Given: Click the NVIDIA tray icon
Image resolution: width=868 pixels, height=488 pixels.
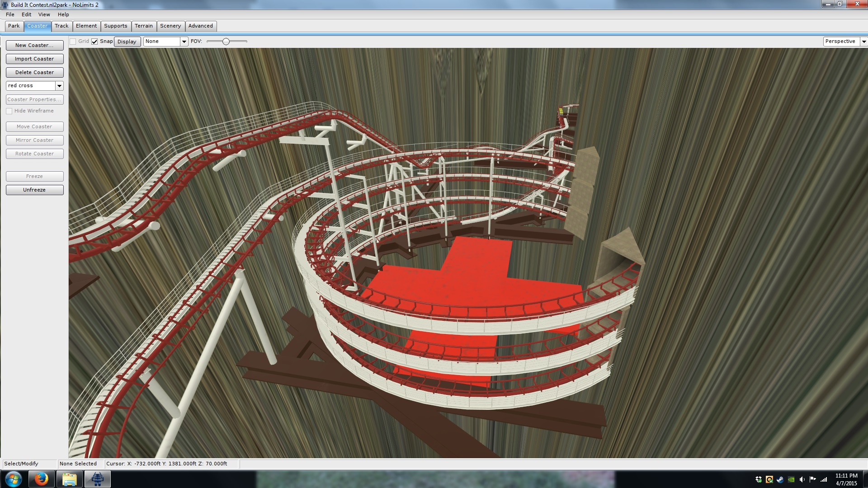Looking at the screenshot, I should click(x=791, y=479).
